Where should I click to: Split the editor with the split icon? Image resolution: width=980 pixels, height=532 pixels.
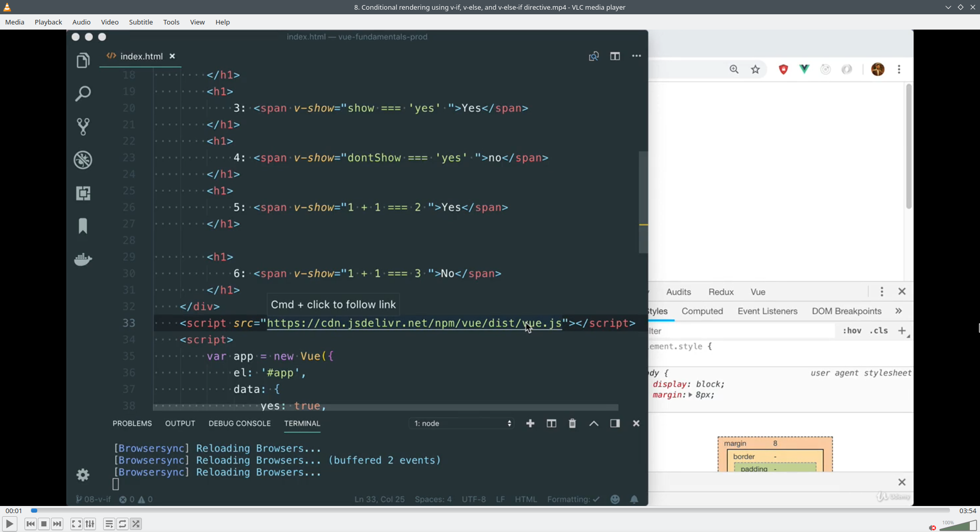(x=615, y=56)
